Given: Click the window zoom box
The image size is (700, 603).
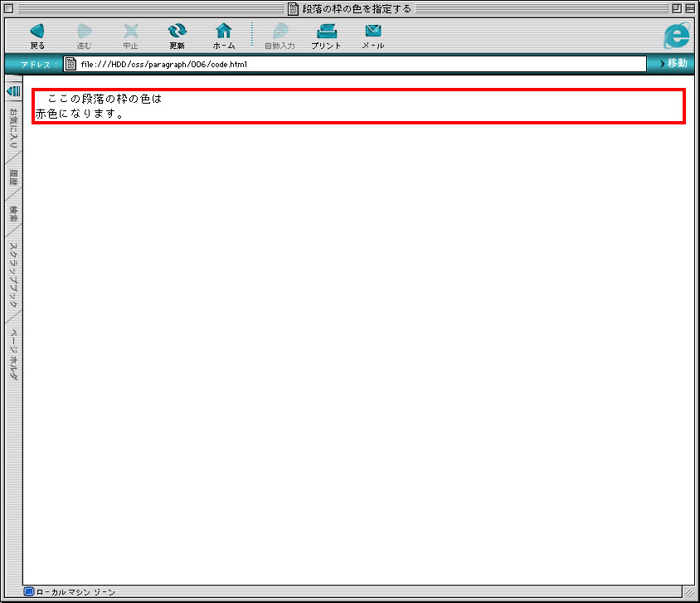Looking at the screenshot, I should point(677,8).
